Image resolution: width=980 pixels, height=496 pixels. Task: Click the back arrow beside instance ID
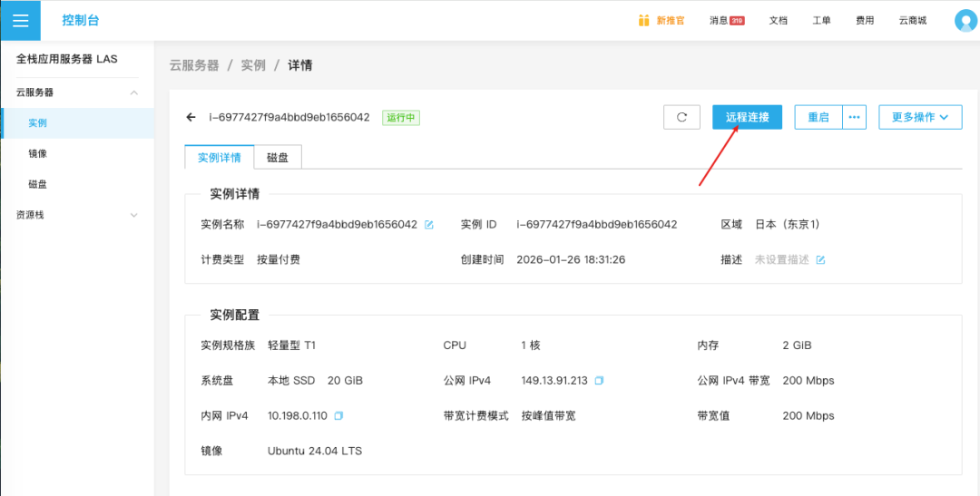coord(191,118)
